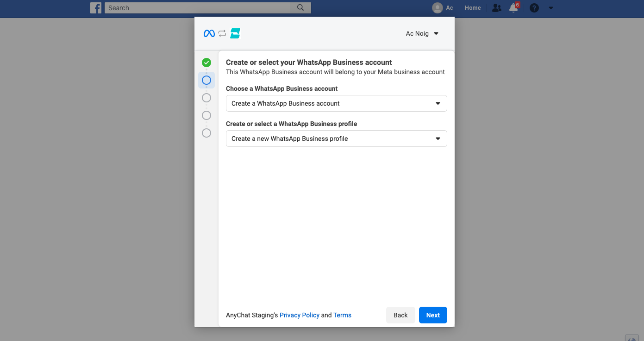Viewport: 644px width, 341px height.
Task: Open the friend requests icon
Action: pos(497,8)
